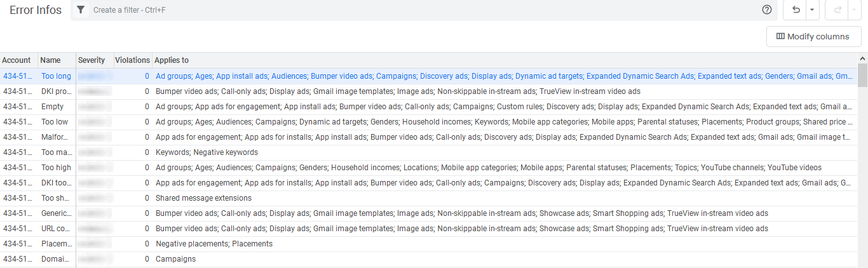
Task: Click the redo arrow button
Action: click(837, 10)
